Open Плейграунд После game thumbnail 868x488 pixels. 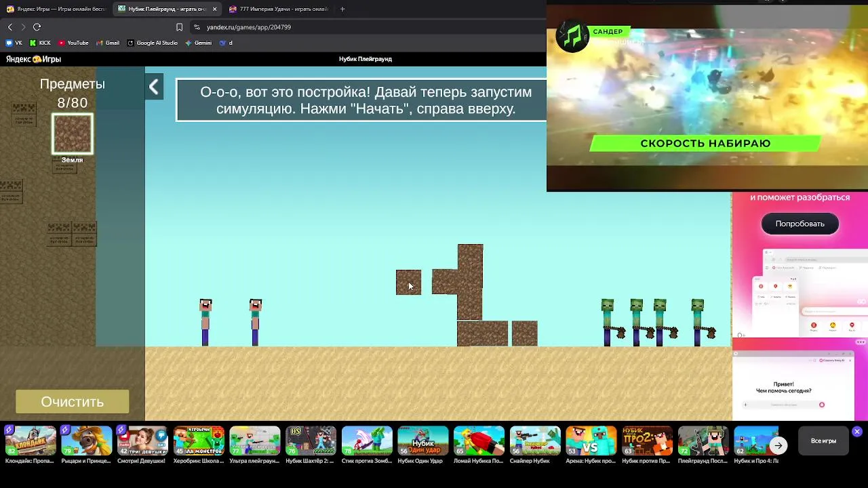[703, 441]
